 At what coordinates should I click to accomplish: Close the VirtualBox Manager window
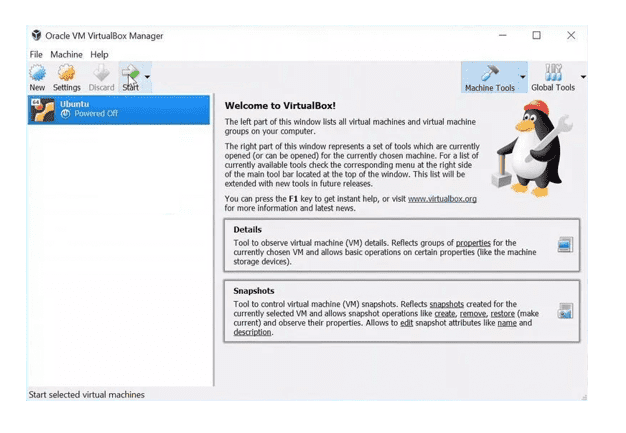571,35
